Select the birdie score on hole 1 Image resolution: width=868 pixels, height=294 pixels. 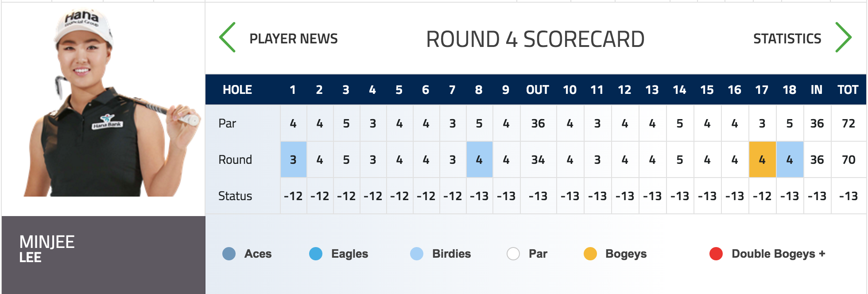click(x=293, y=159)
